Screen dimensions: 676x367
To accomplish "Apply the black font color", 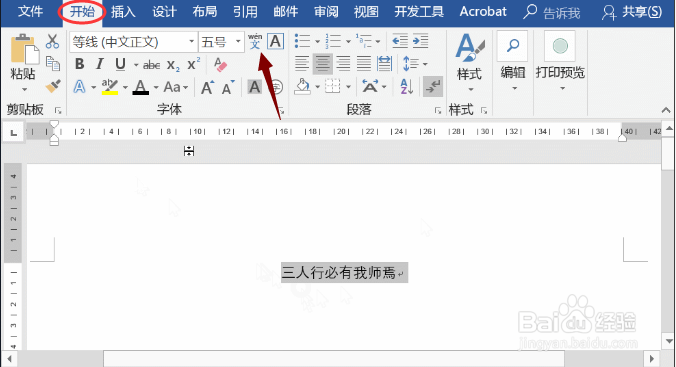I will (x=141, y=87).
